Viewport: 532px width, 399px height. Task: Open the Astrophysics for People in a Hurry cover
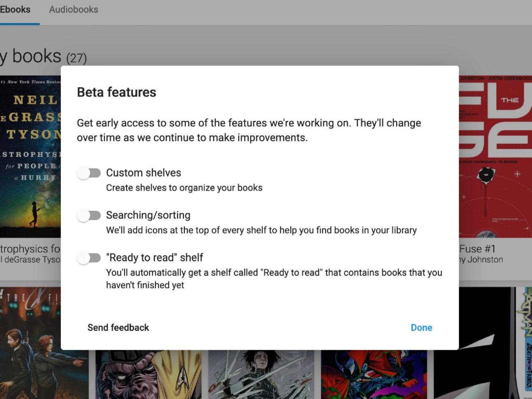30,156
